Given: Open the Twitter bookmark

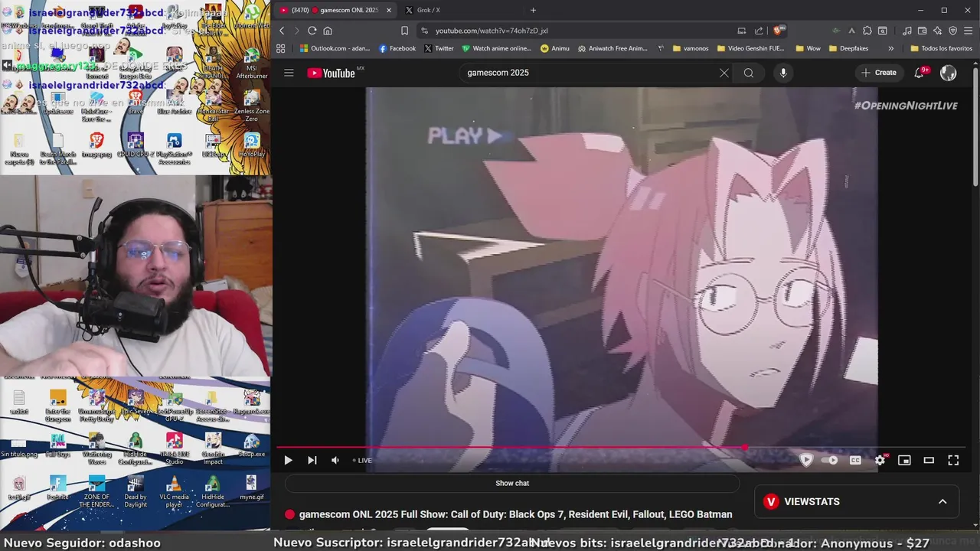Looking at the screenshot, I should (x=439, y=48).
